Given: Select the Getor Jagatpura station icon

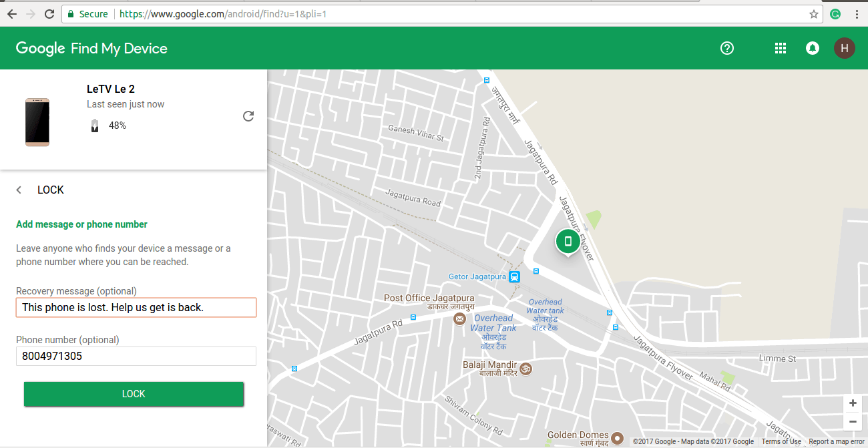Looking at the screenshot, I should (514, 276).
